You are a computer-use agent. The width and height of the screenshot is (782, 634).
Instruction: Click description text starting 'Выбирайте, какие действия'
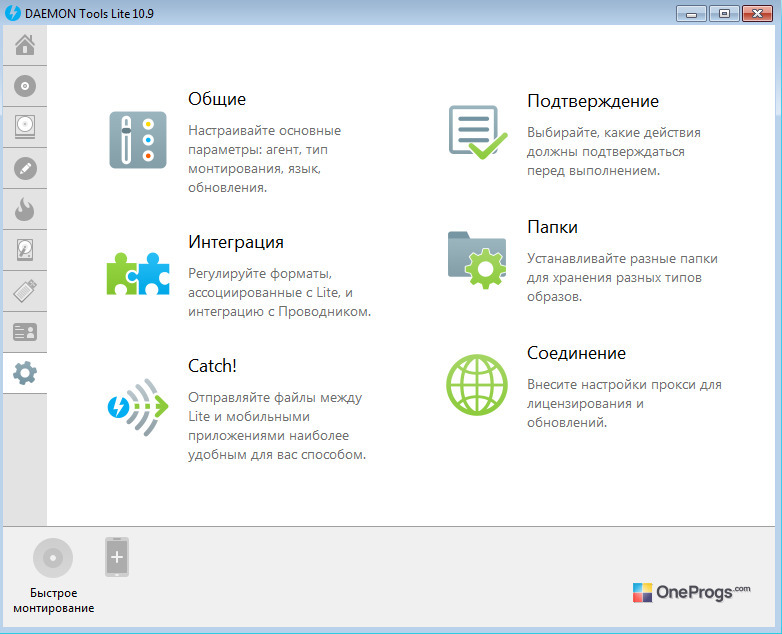coord(614,151)
